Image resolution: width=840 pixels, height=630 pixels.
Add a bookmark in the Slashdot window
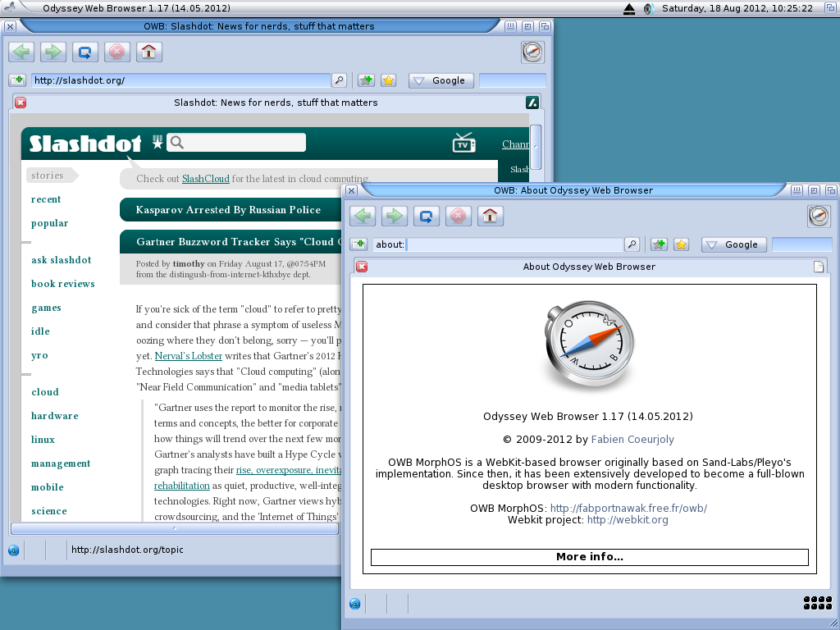pos(366,80)
